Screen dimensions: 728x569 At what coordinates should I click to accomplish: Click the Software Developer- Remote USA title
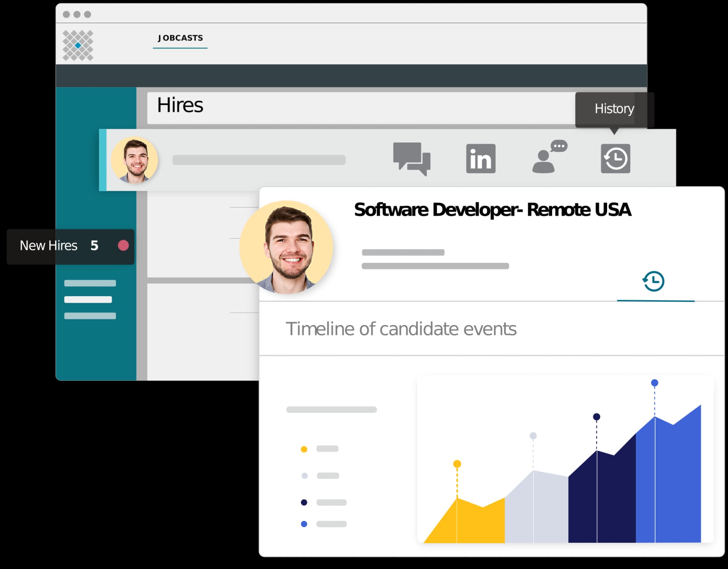point(492,210)
